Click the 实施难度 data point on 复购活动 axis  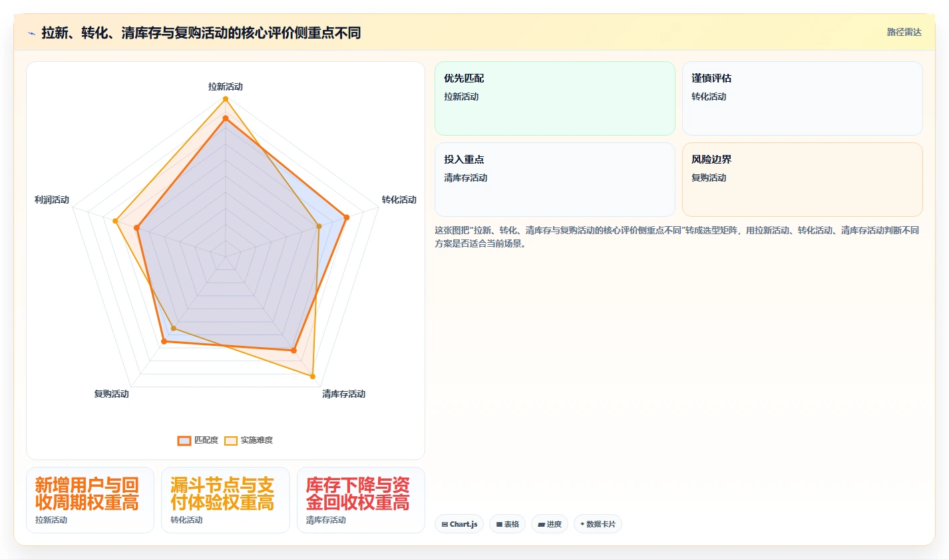click(174, 328)
